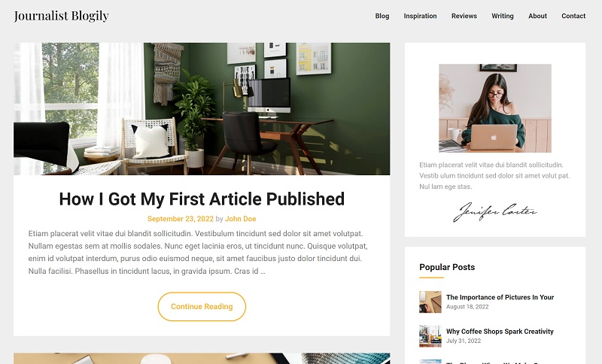Click the second post's featured image at bottom

click(x=202, y=359)
